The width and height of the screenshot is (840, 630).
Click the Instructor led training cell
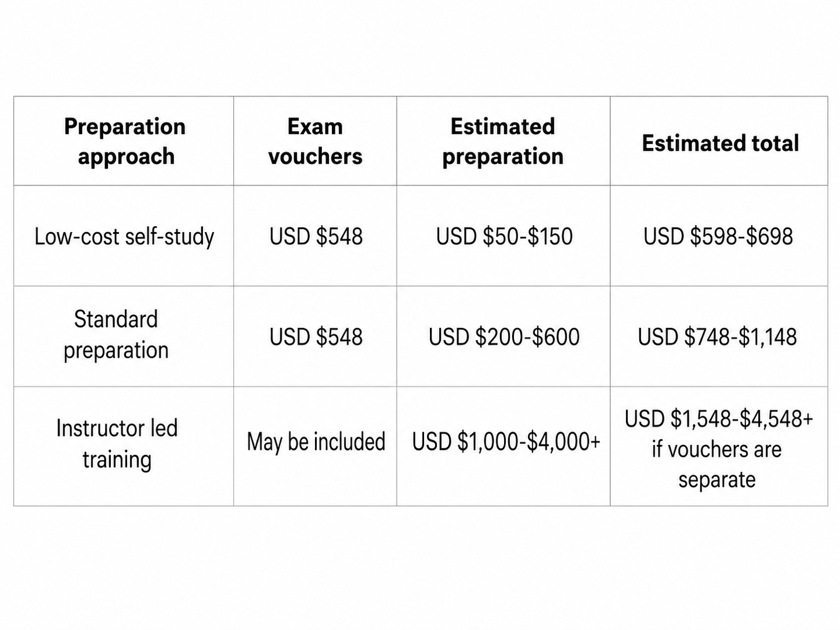coord(124,446)
